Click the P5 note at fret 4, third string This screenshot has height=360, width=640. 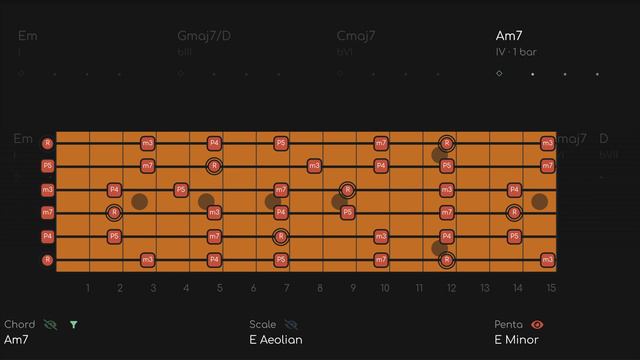[181, 190]
